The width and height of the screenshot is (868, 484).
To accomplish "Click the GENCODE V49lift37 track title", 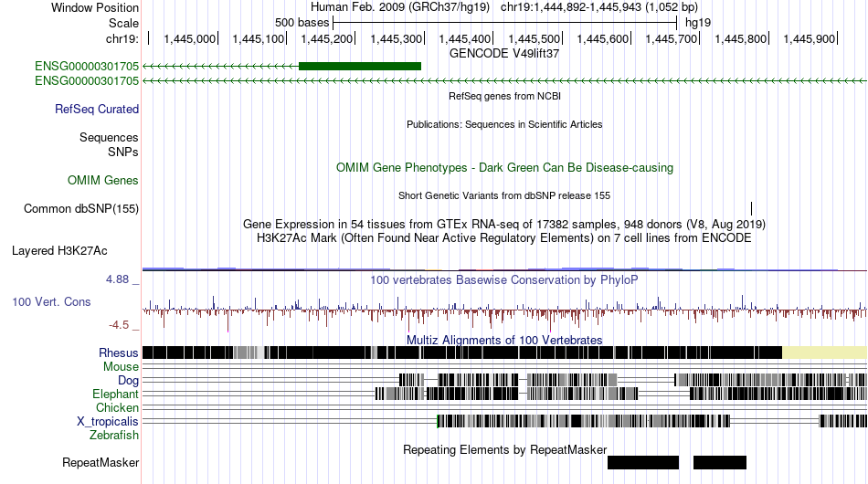I will point(504,54).
